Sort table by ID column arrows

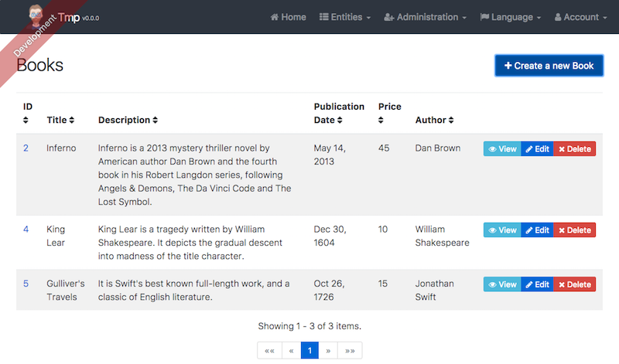pyautogui.click(x=26, y=121)
